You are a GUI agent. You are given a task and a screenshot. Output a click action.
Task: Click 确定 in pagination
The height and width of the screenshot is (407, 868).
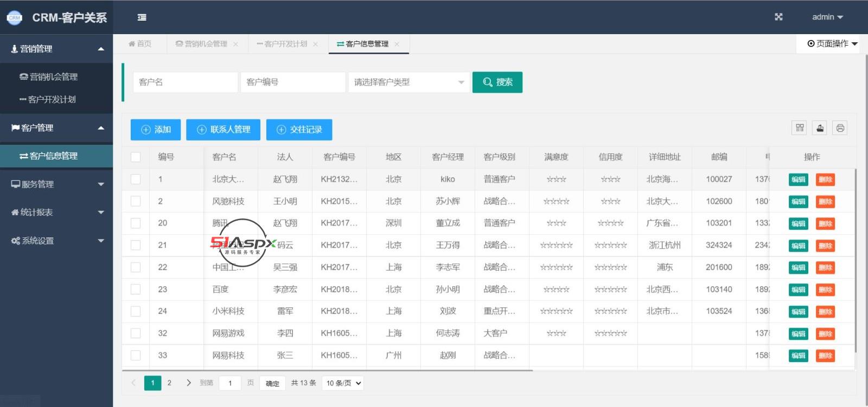coord(272,383)
